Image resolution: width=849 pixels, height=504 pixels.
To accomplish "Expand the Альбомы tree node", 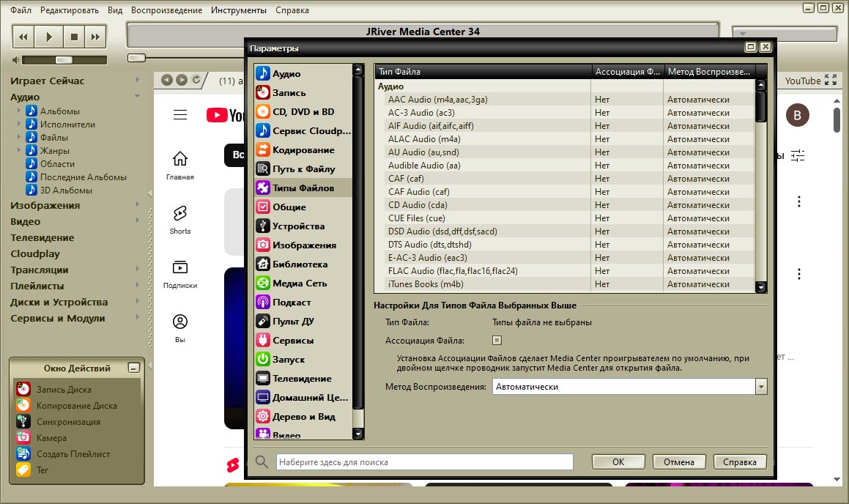I will 19,111.
